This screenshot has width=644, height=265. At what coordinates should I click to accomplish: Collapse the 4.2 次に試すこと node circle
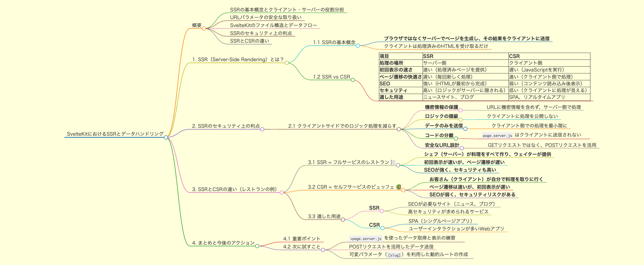323,250
